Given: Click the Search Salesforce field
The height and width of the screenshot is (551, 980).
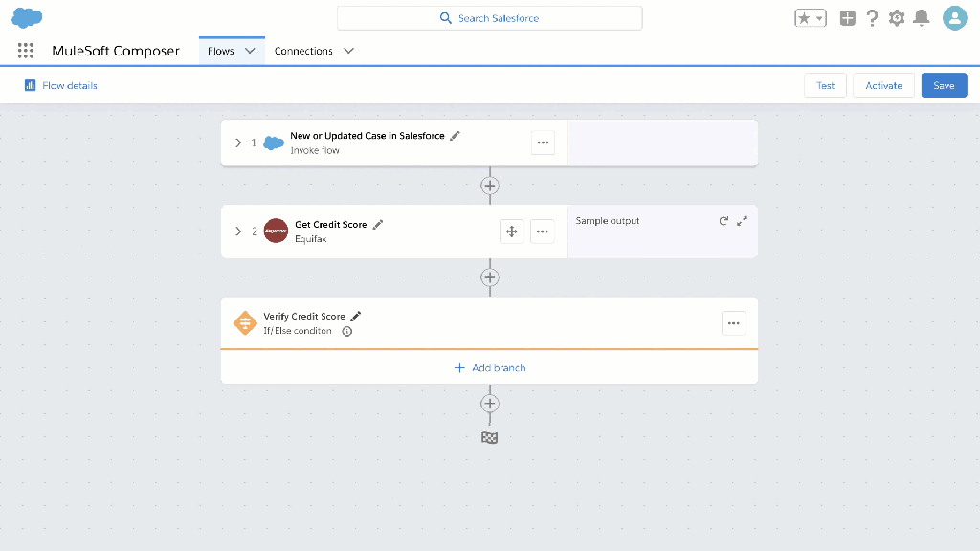Looking at the screenshot, I should tap(489, 18).
